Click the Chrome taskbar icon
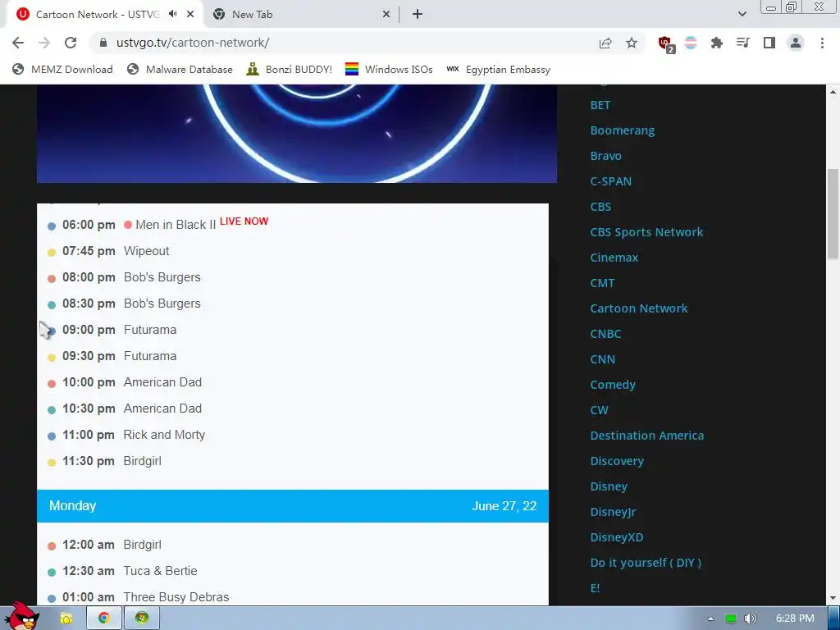Screen dimensions: 840x630 [104, 619]
